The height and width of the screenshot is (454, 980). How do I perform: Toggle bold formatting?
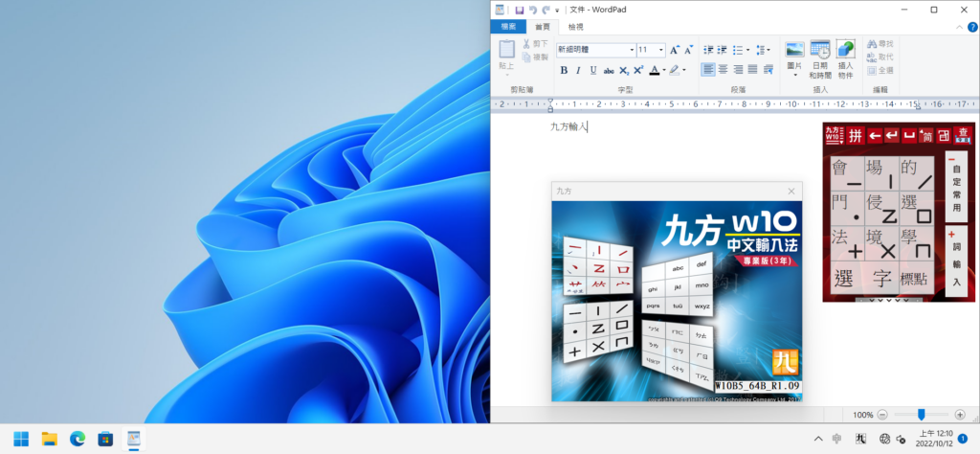point(564,70)
